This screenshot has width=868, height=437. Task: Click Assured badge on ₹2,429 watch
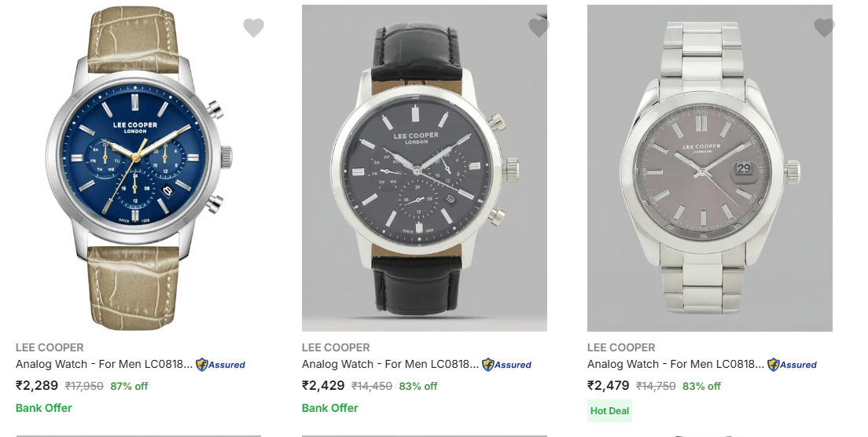click(506, 365)
